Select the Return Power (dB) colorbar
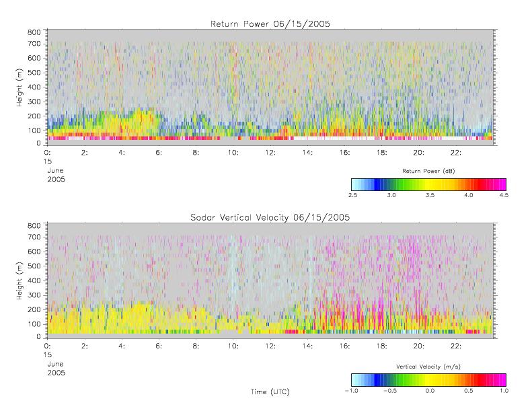Screen dimensions: 532x411 click(428, 184)
